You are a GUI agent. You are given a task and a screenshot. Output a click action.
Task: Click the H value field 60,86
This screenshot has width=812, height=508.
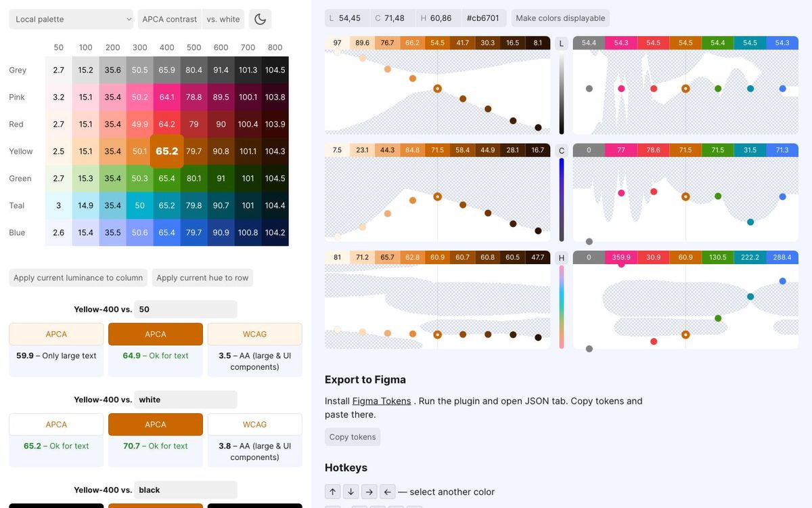(437, 18)
